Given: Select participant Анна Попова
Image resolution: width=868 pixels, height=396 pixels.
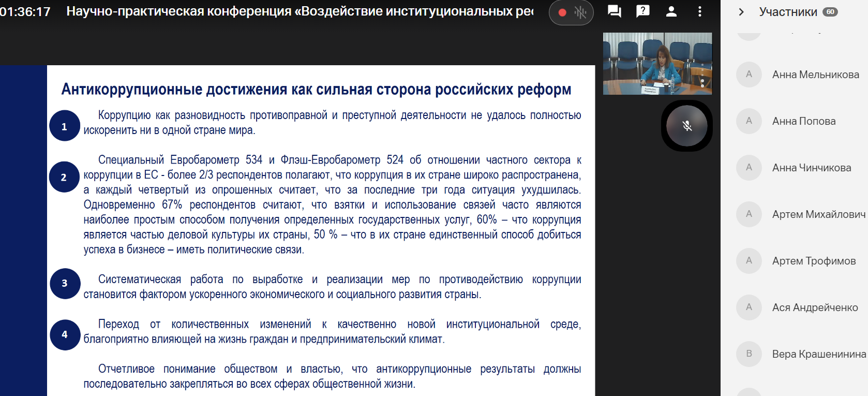Looking at the screenshot, I should pyautogui.click(x=803, y=121).
